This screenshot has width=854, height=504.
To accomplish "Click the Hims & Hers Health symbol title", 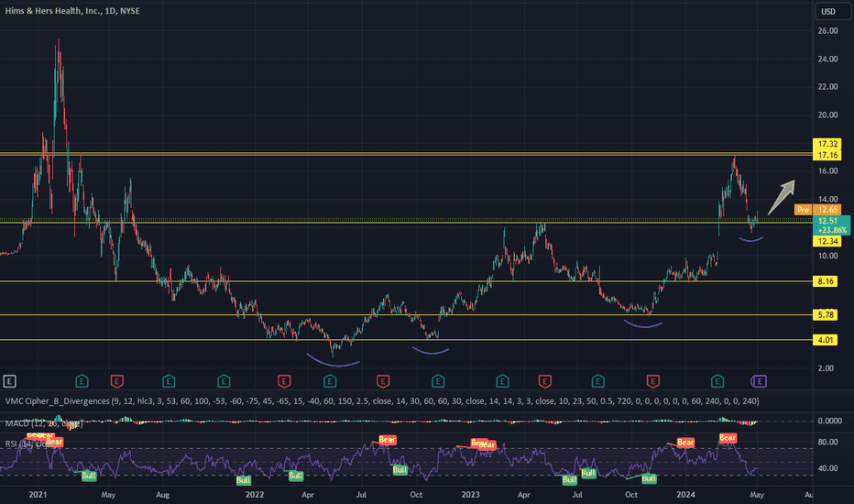I will tap(72, 10).
